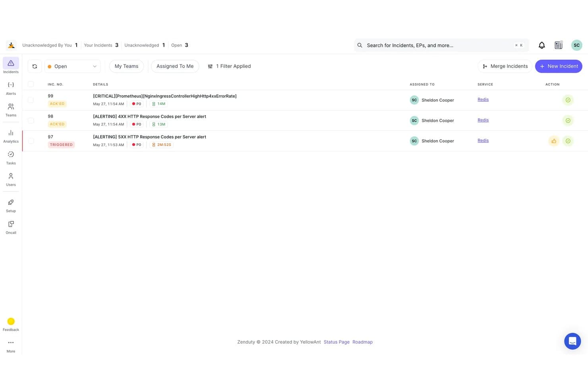Go to the Teams sidebar section

coord(11,110)
